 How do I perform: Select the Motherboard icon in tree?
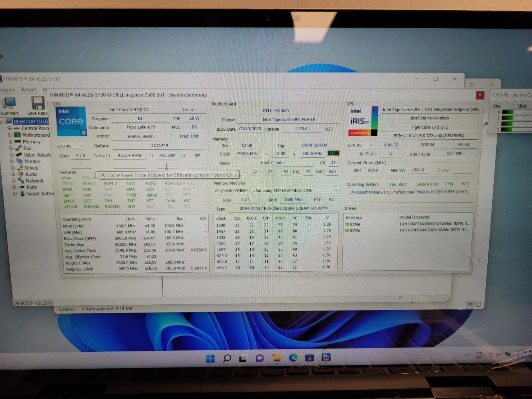pos(17,135)
